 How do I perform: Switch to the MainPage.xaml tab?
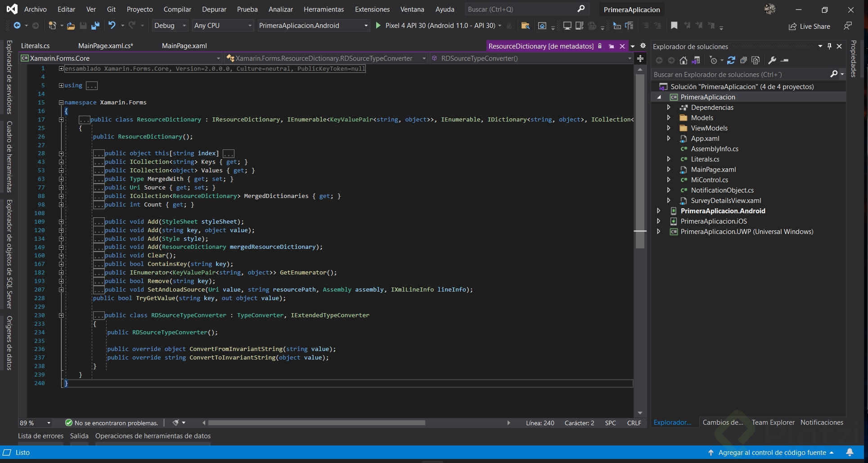point(184,46)
